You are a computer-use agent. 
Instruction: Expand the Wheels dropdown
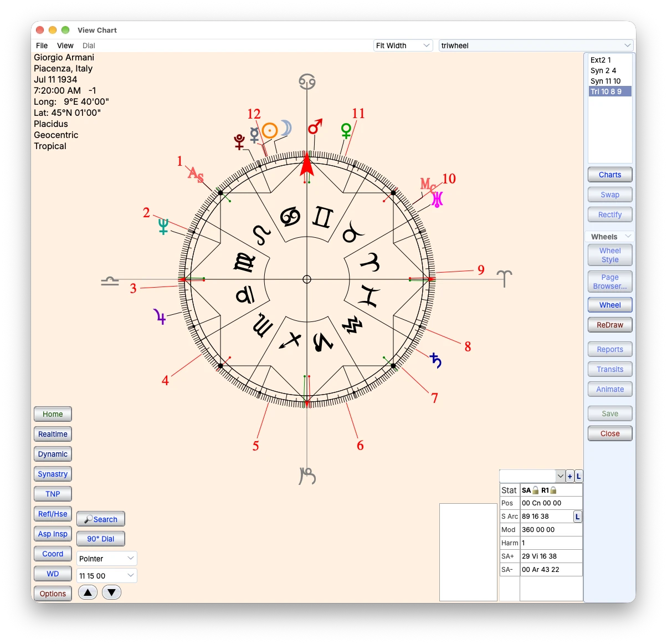pos(609,237)
